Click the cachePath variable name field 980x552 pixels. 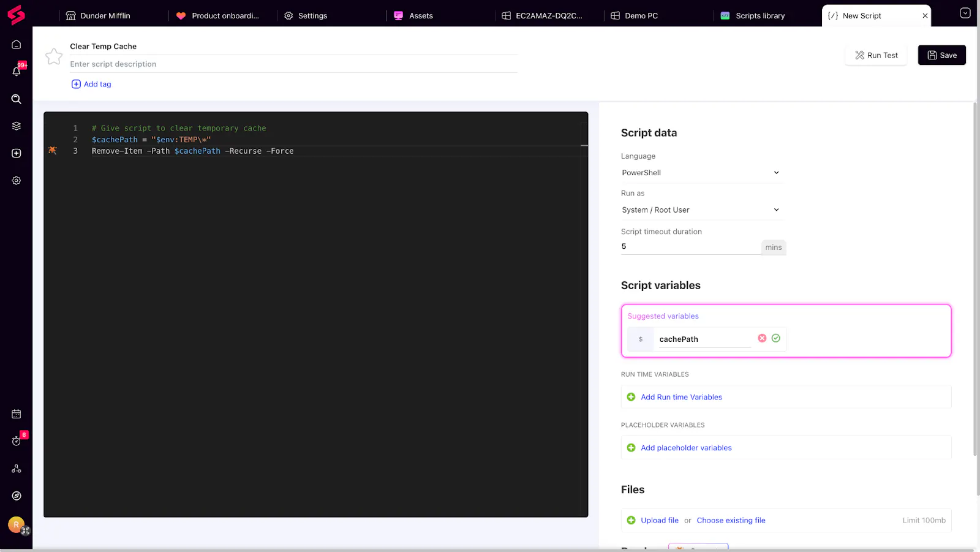(x=704, y=339)
